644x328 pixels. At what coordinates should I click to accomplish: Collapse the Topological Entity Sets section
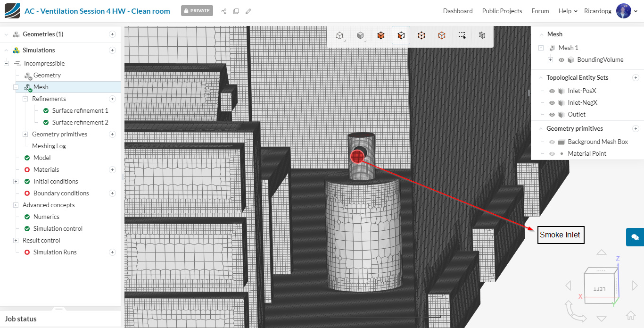(x=540, y=78)
